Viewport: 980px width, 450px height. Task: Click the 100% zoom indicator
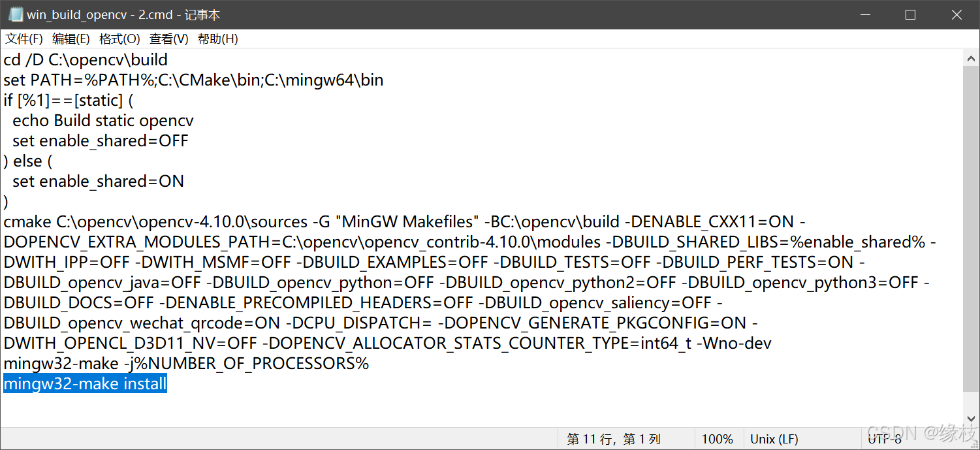pos(718,438)
